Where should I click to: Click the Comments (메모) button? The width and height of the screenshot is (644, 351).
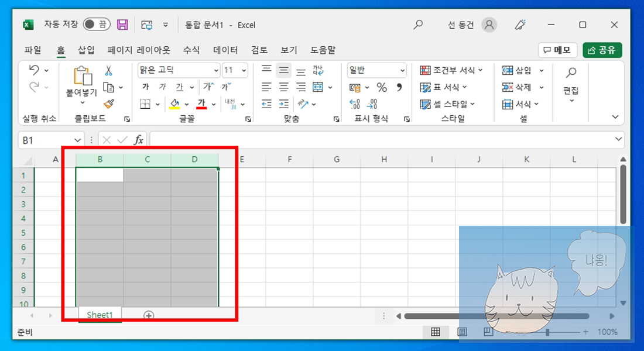[557, 50]
